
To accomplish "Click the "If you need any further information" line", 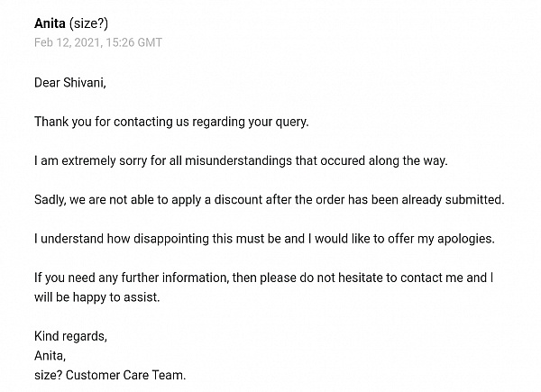I will 263,278.
